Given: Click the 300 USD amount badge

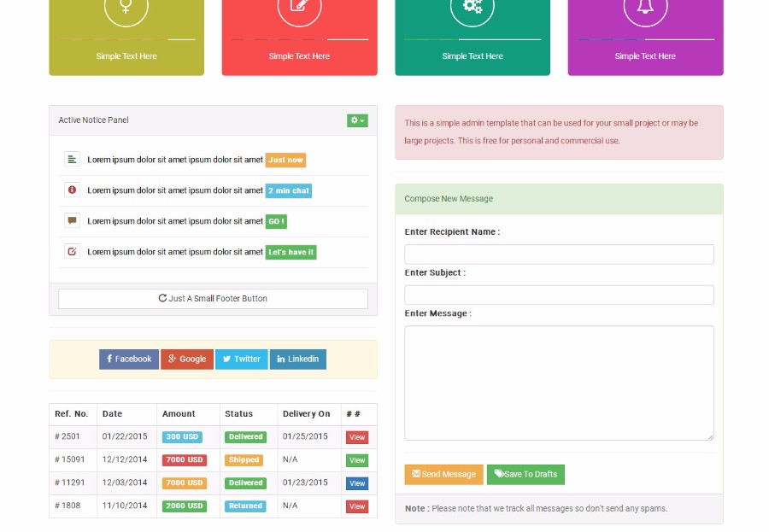Looking at the screenshot, I should (x=182, y=437).
